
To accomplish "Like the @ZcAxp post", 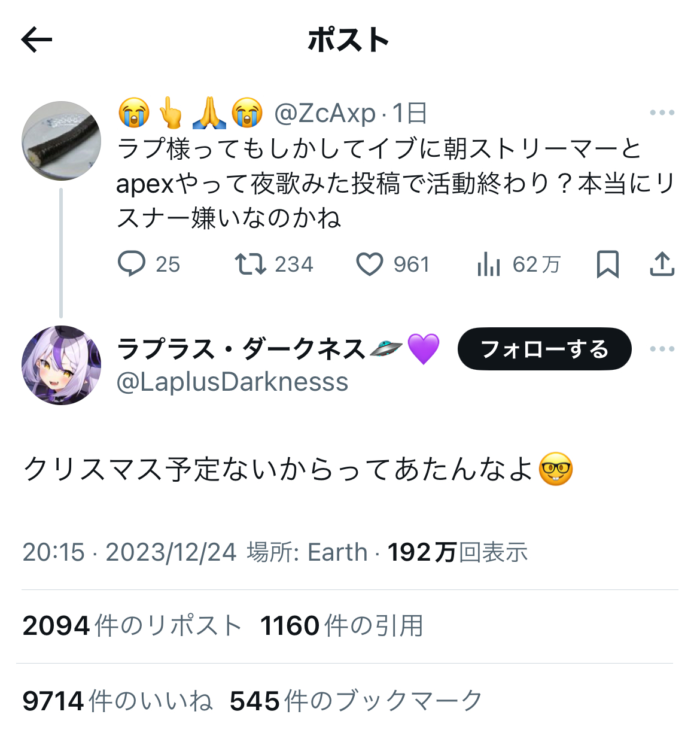I will (x=369, y=264).
